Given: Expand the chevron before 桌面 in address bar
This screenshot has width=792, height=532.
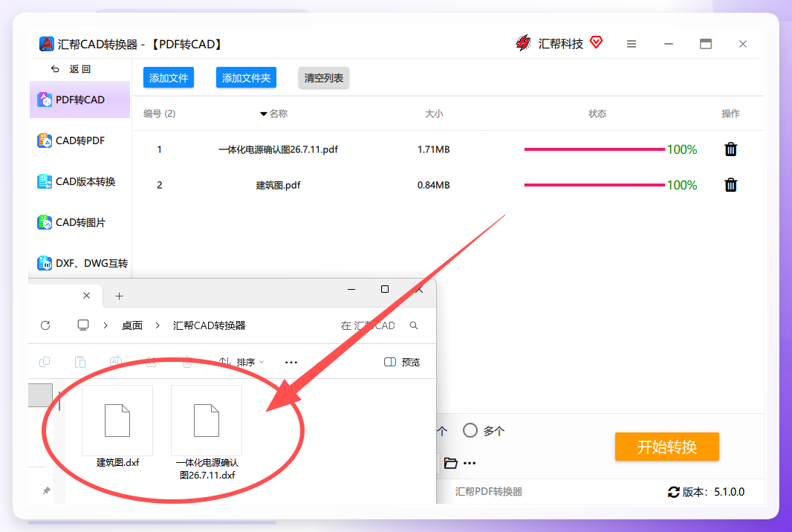Looking at the screenshot, I should coord(105,325).
